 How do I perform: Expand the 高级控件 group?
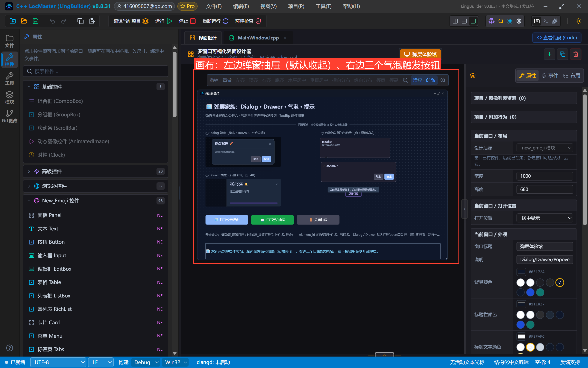click(96, 171)
